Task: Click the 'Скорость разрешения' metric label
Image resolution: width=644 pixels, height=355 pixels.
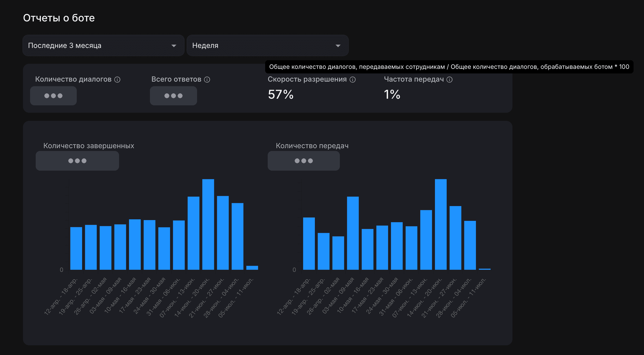Action: coord(307,79)
